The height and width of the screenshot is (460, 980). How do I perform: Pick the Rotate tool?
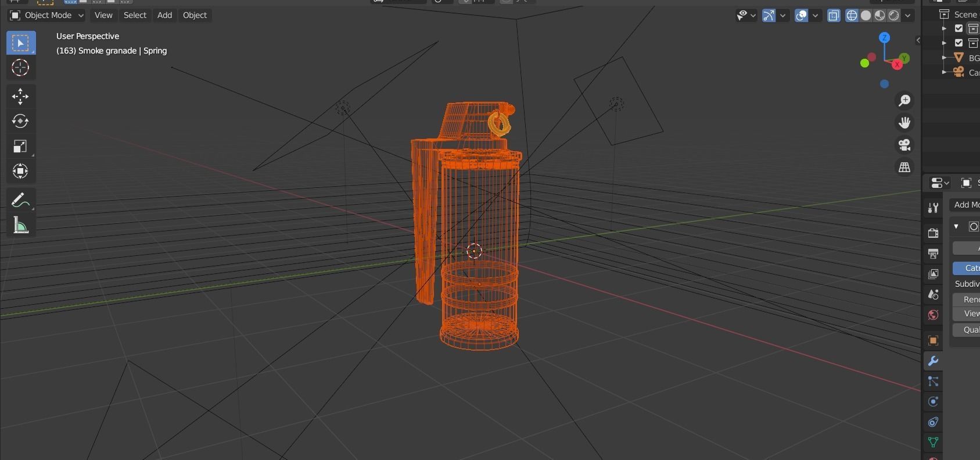(21, 121)
